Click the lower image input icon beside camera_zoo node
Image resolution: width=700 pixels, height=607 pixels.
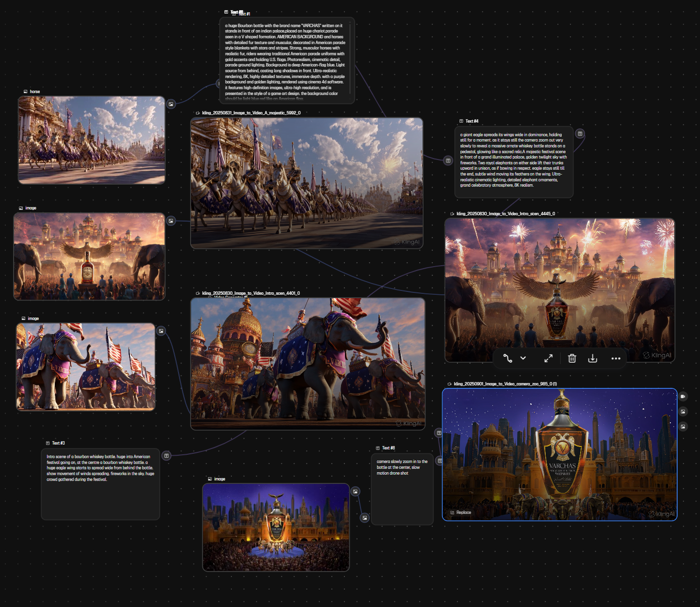683,427
